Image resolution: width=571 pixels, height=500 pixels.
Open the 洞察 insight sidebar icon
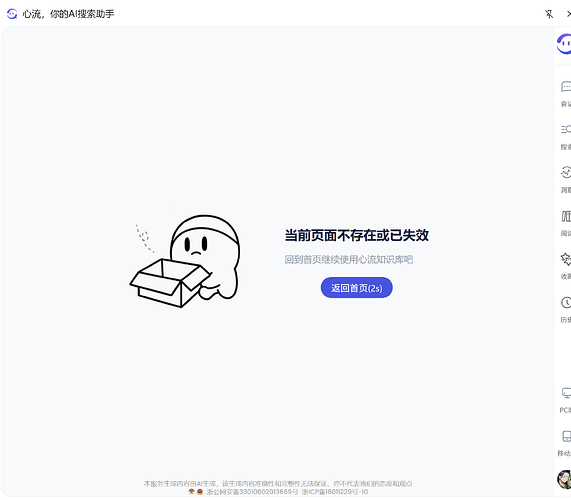566,172
